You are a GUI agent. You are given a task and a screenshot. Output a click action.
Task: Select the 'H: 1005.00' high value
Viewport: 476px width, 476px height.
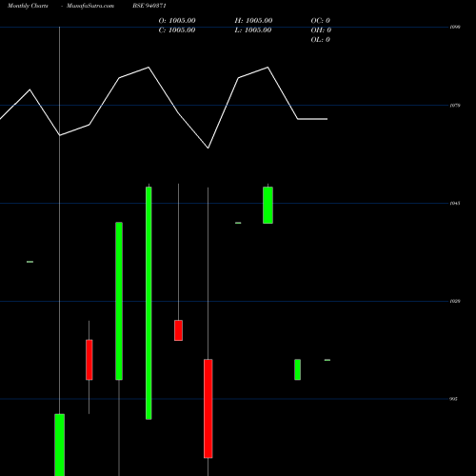[x=253, y=21]
